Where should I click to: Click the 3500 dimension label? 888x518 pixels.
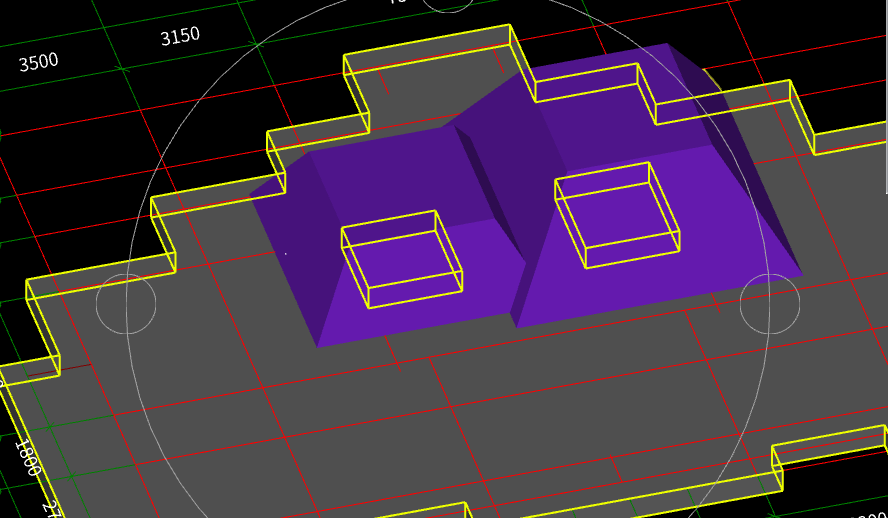pyautogui.click(x=39, y=62)
